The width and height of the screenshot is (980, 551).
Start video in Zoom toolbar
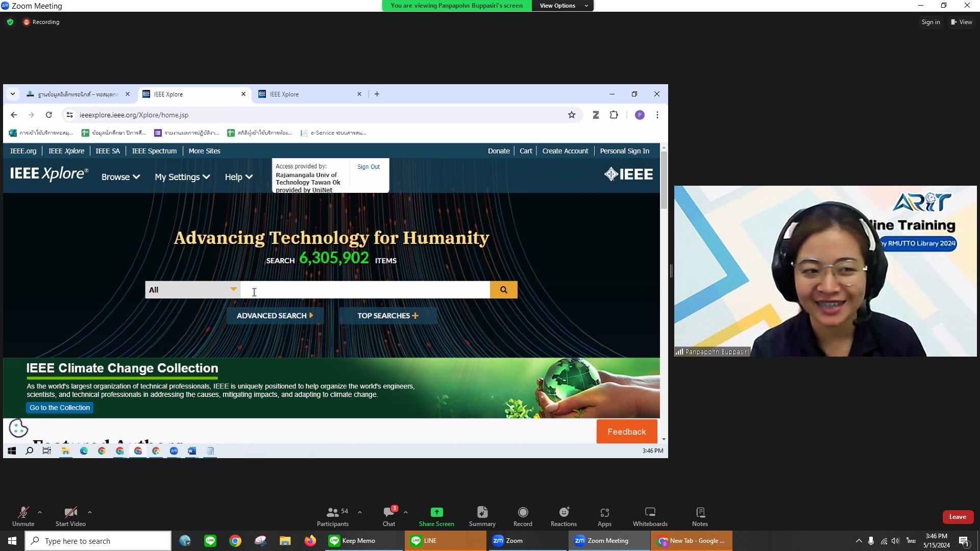pyautogui.click(x=70, y=516)
